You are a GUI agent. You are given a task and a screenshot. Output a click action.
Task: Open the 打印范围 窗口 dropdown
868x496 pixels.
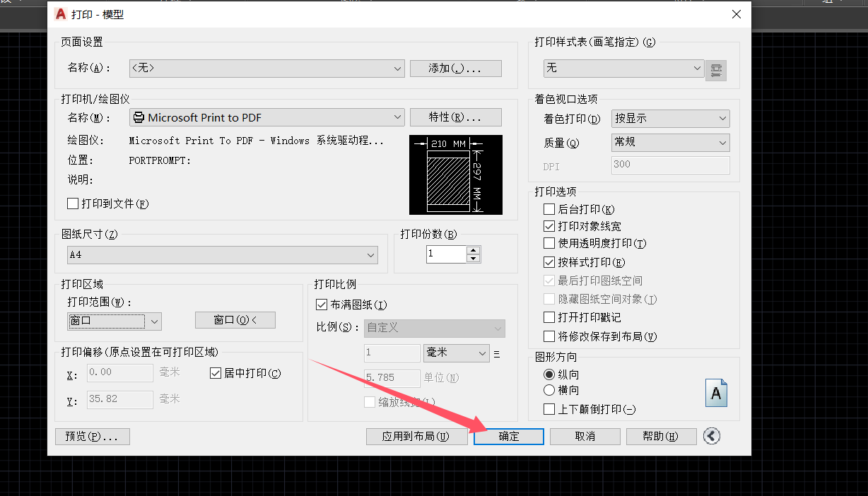[115, 321]
